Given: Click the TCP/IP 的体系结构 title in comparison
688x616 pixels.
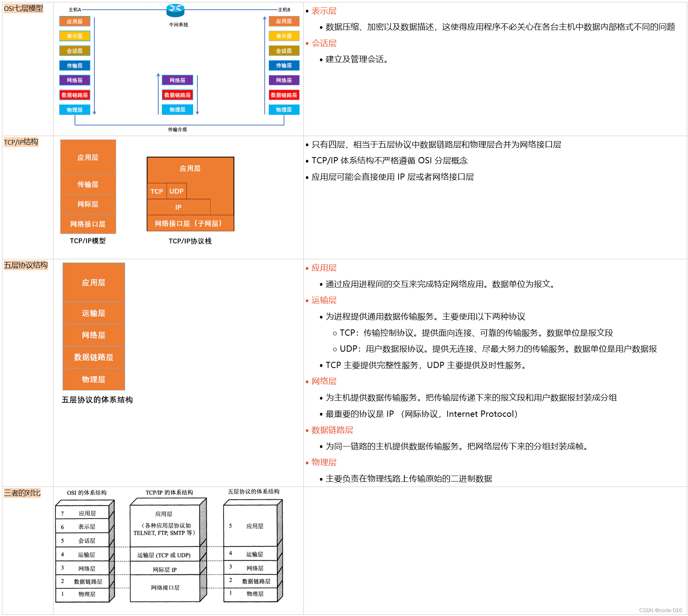Looking at the screenshot, I should 169,493.
